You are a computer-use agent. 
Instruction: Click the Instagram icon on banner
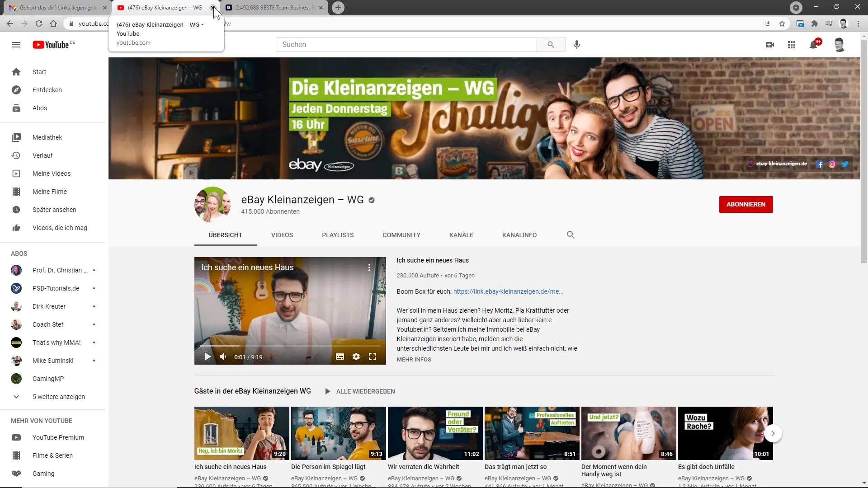832,164
